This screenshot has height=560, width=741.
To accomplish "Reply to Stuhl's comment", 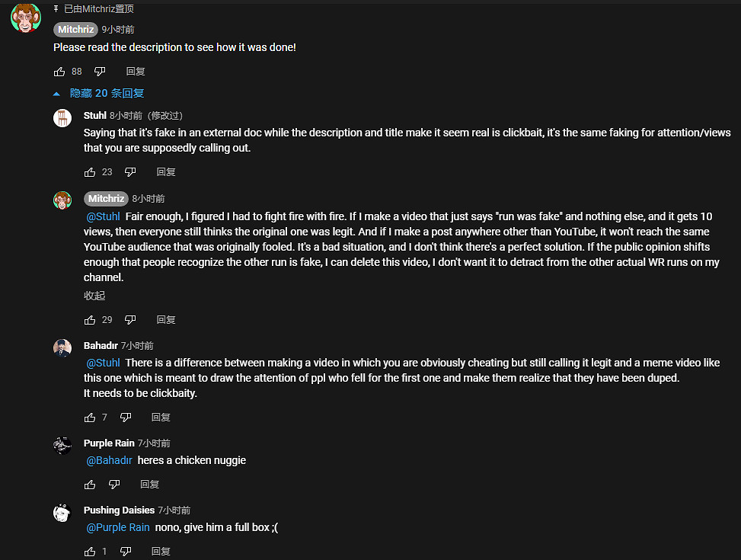I will [166, 172].
